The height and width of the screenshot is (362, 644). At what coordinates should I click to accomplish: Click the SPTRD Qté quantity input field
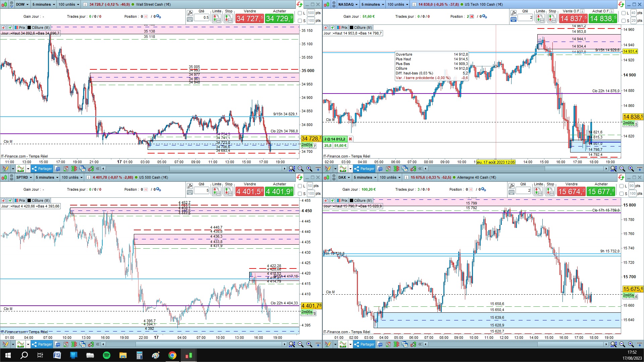point(202,191)
